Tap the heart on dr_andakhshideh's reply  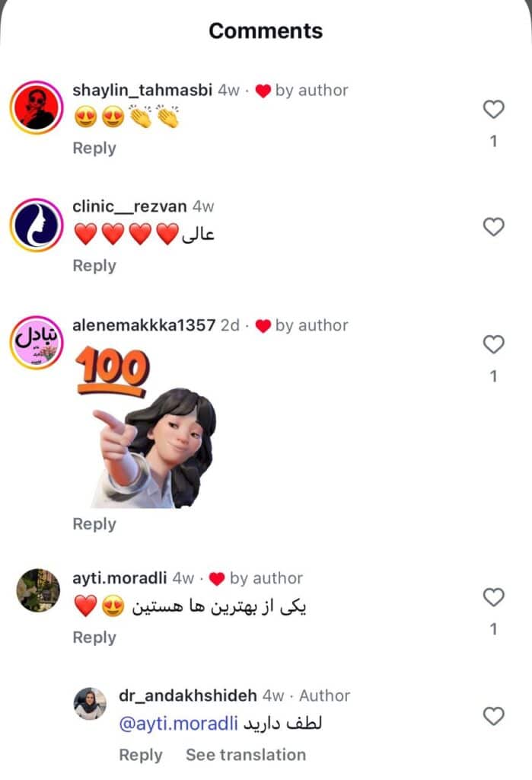point(493,716)
